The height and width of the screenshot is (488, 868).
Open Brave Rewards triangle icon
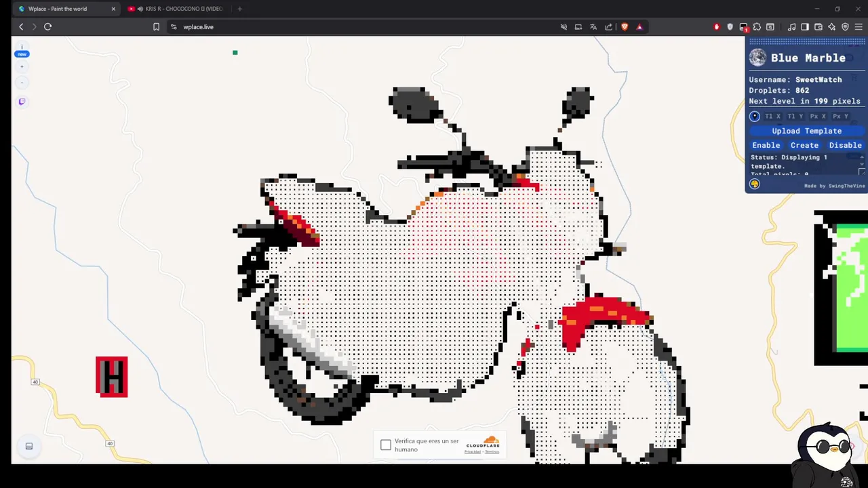click(x=639, y=26)
